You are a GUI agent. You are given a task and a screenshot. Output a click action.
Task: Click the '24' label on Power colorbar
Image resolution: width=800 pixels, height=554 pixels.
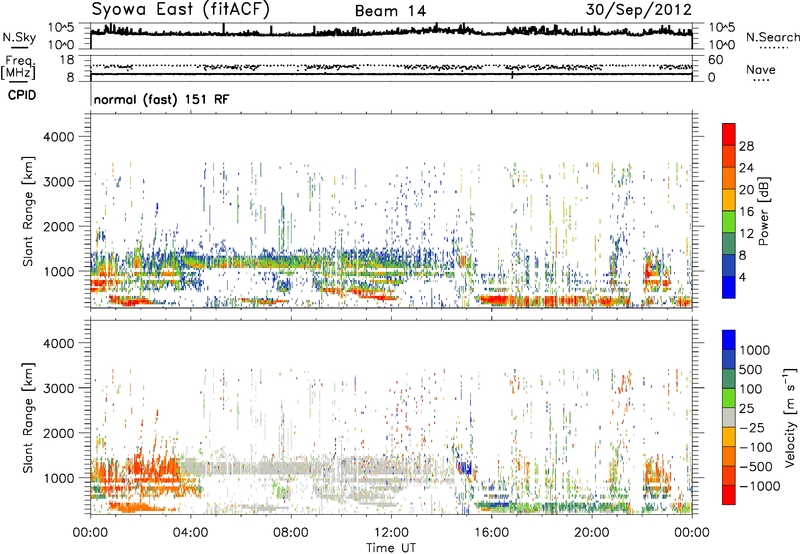pos(746,168)
